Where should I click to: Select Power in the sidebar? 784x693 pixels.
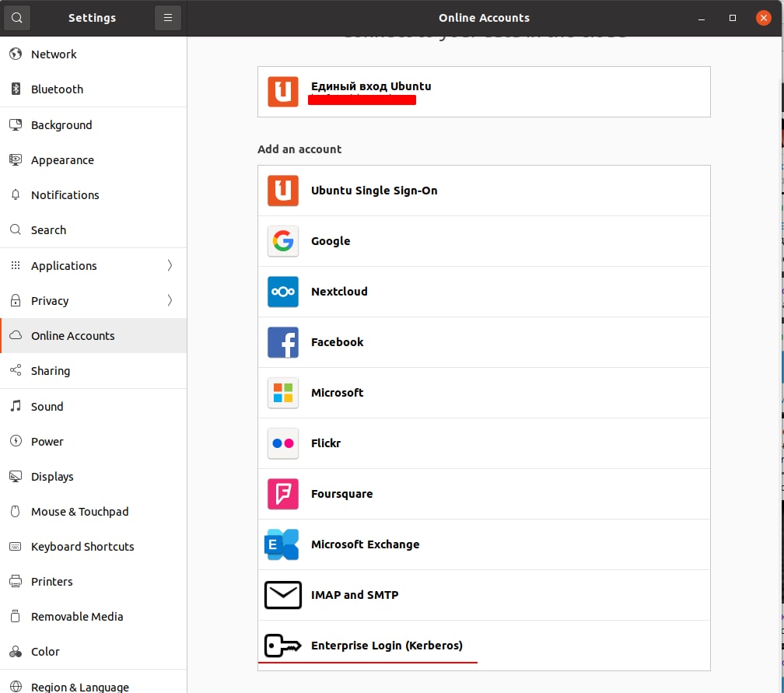coord(93,441)
